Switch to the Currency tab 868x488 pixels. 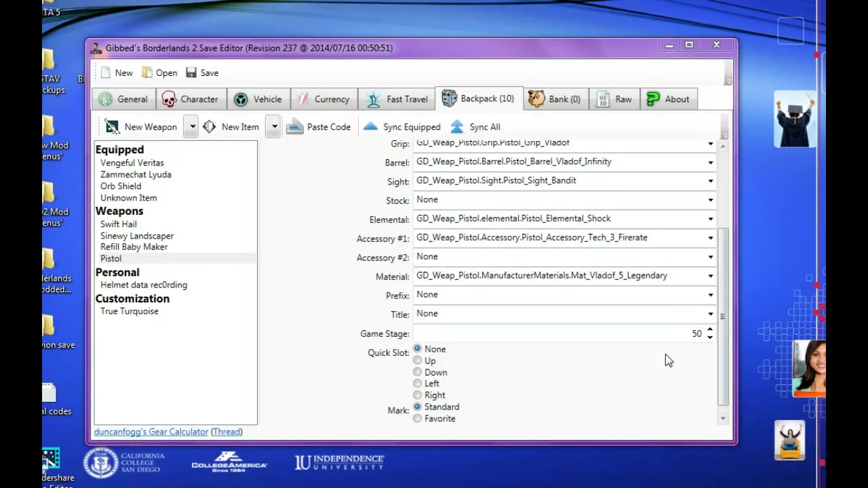click(x=324, y=99)
